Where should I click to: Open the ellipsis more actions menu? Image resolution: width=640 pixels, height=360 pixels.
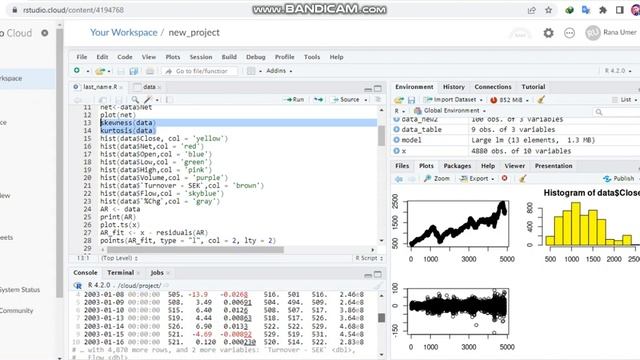click(569, 33)
